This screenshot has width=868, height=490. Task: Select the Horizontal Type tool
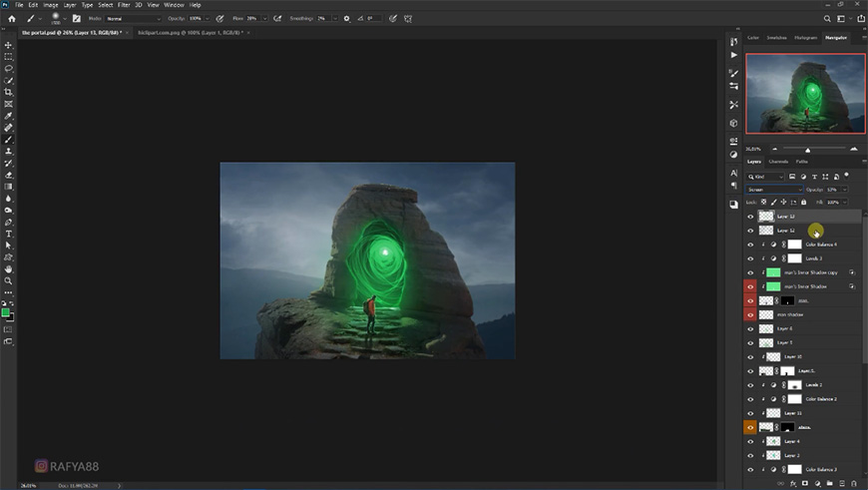pos(8,235)
